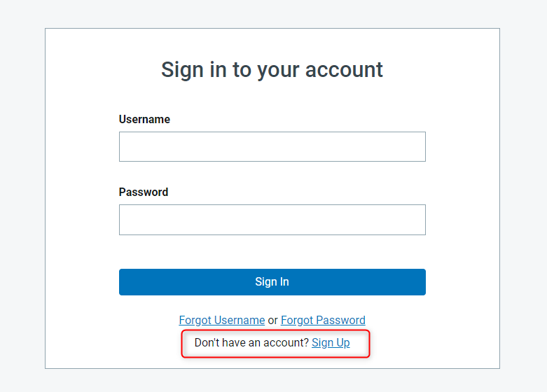Click the word 'or' between the forgot links
Image resolution: width=547 pixels, height=392 pixels.
(x=273, y=321)
